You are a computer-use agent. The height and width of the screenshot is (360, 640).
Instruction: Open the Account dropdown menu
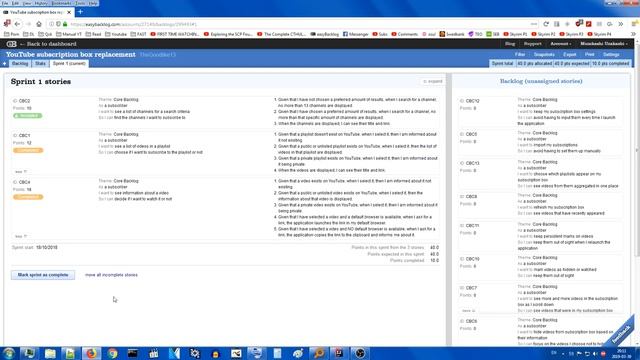pyautogui.click(x=560, y=44)
